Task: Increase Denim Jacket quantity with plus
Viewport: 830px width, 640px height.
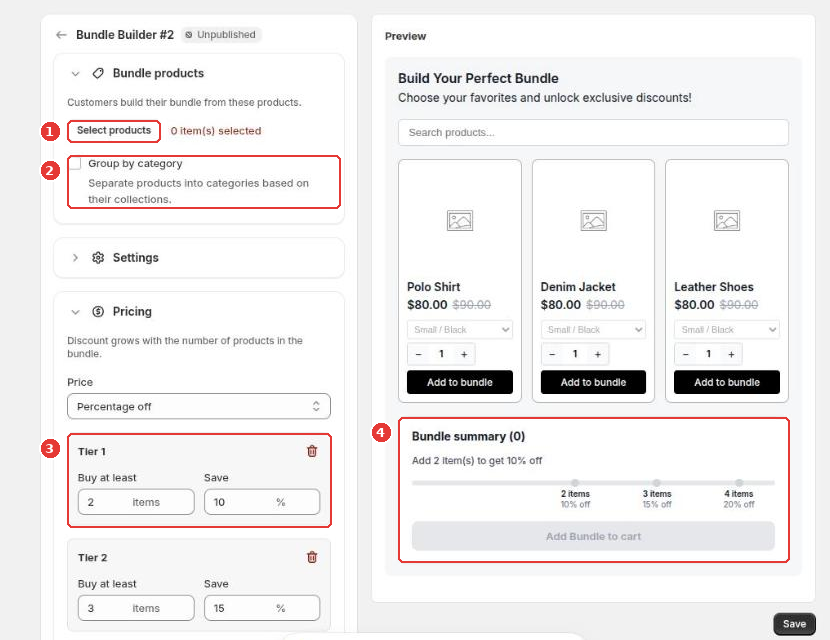Action: (x=598, y=354)
